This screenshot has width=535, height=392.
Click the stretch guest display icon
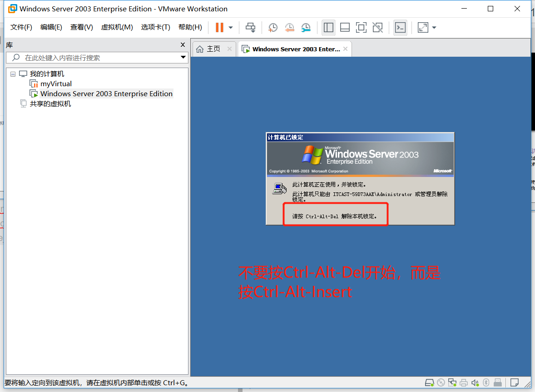[x=423, y=28]
